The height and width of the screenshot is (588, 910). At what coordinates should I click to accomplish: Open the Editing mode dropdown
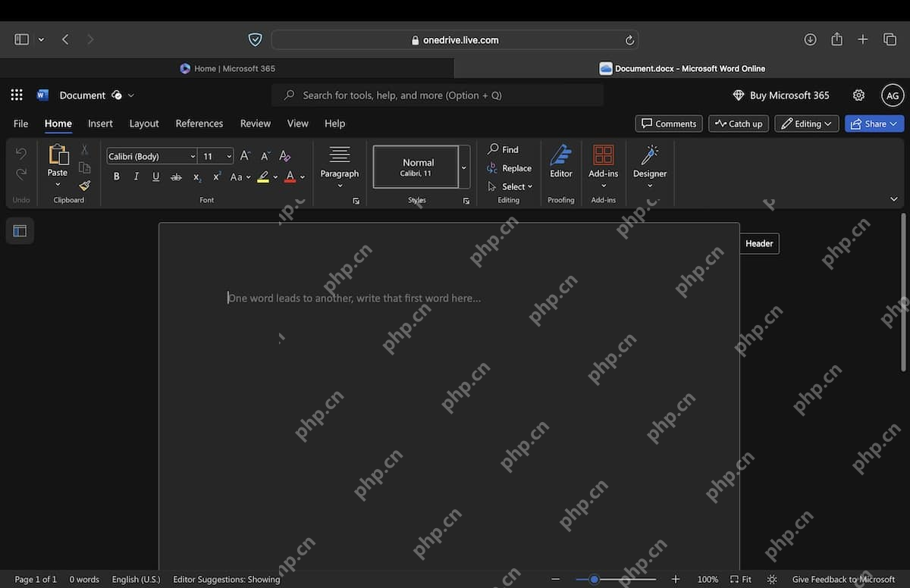click(x=807, y=124)
